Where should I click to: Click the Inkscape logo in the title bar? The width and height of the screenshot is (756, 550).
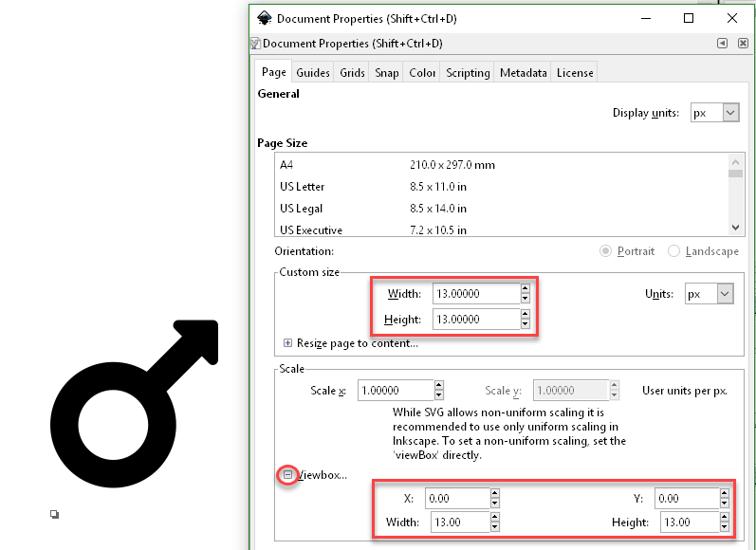pyautogui.click(x=262, y=18)
